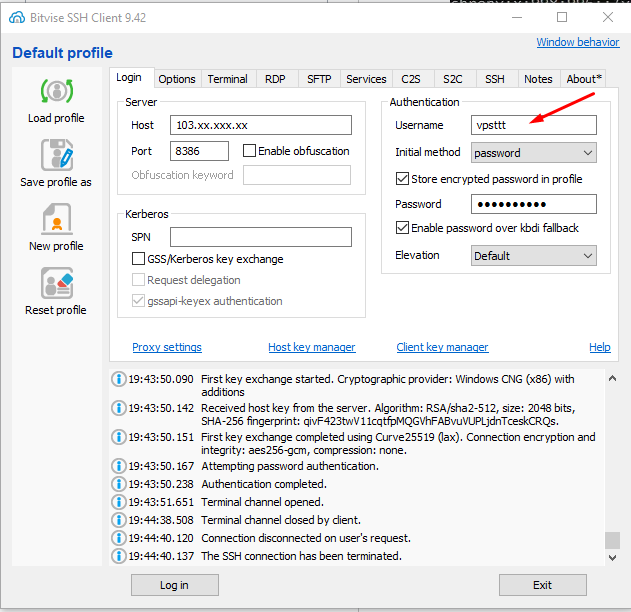
Task: Click the Exit button
Action: coord(542,585)
